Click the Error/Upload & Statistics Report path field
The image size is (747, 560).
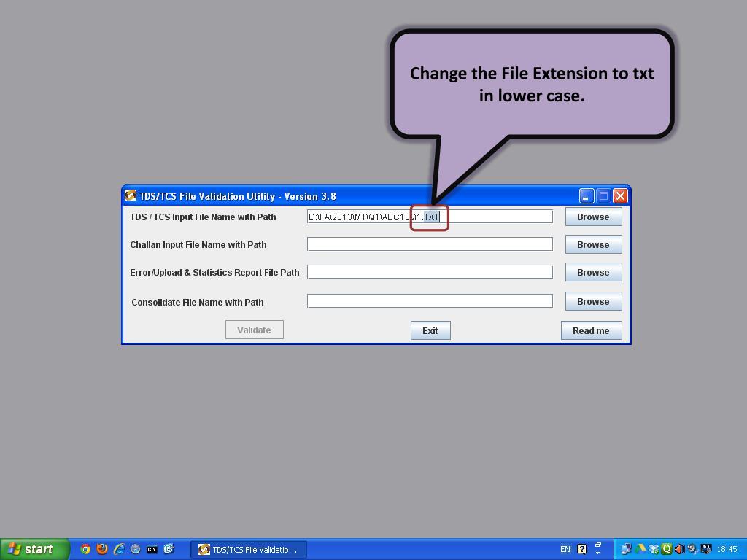[x=430, y=272]
